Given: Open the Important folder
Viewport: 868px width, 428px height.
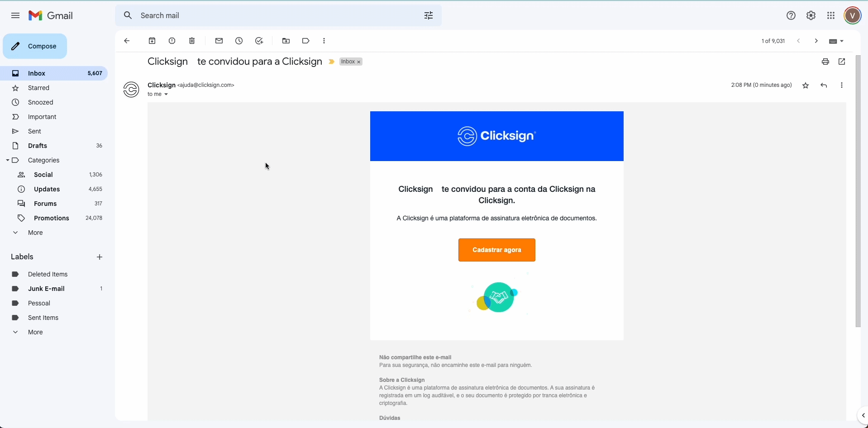Looking at the screenshot, I should pyautogui.click(x=54, y=117).
